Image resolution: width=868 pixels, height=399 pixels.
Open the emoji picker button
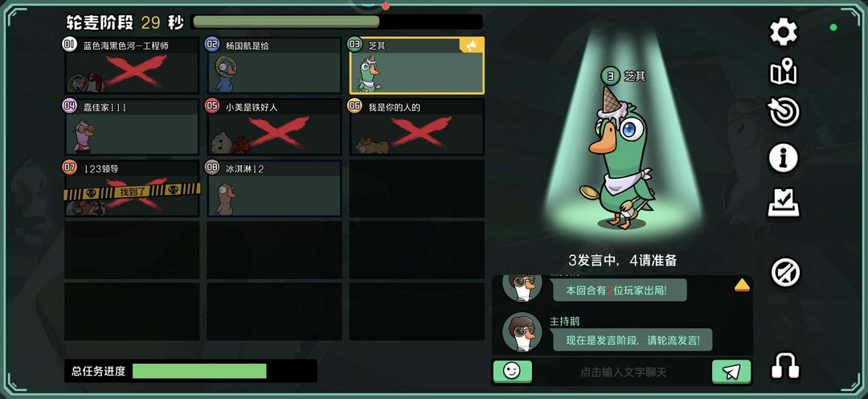512,372
